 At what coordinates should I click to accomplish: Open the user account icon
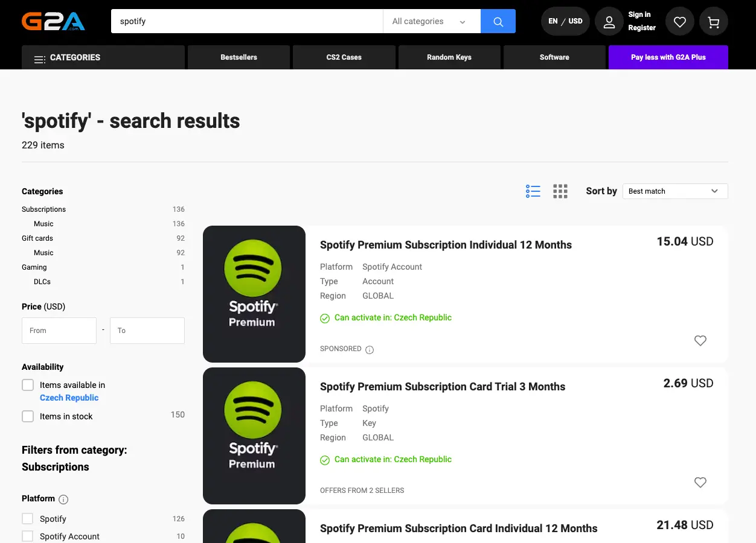click(609, 22)
